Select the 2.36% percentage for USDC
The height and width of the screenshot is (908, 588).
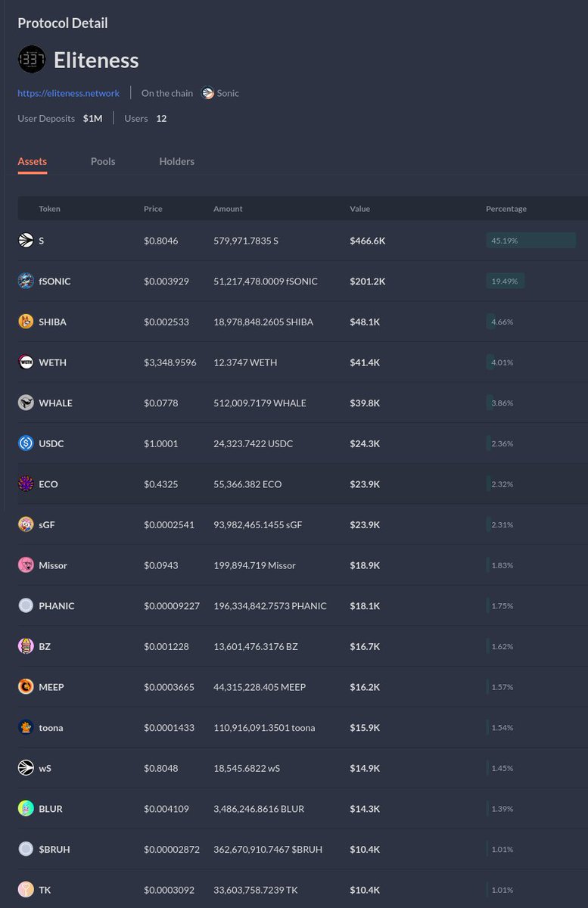[x=502, y=443]
